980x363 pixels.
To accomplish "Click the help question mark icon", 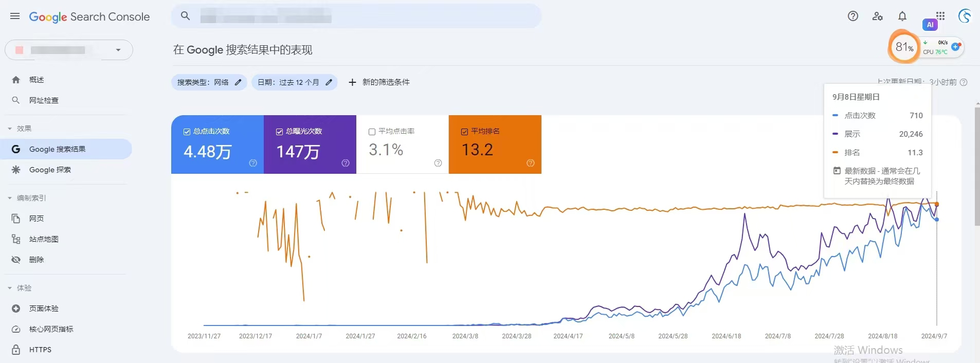I will point(853,16).
